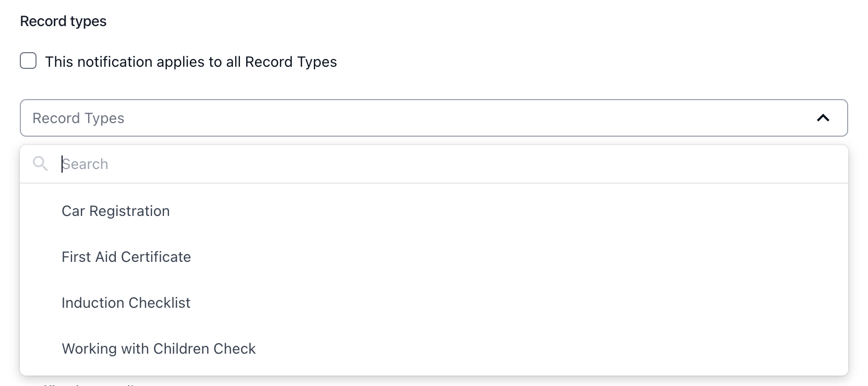Click the magnifying glass search icon
Viewport: 868px width, 386px height.
pos(40,164)
